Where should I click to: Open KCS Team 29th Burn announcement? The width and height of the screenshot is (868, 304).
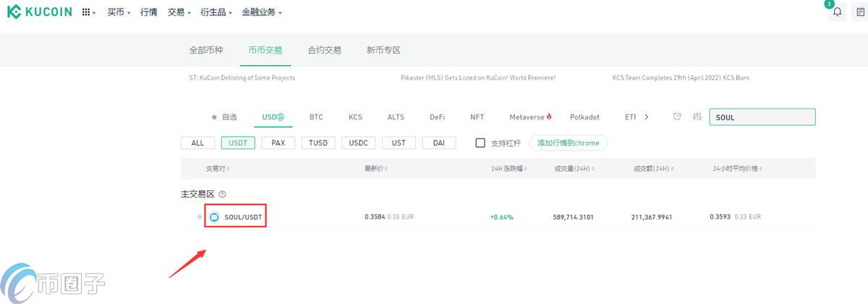(x=680, y=77)
